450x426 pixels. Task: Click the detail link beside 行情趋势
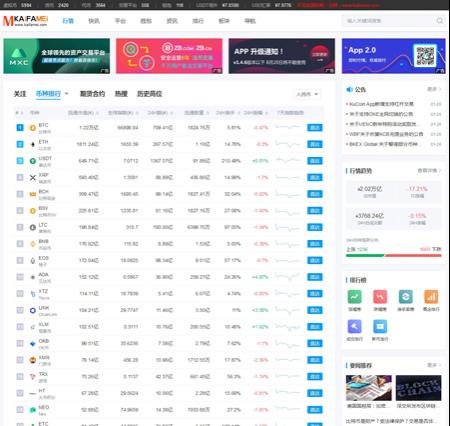click(429, 171)
